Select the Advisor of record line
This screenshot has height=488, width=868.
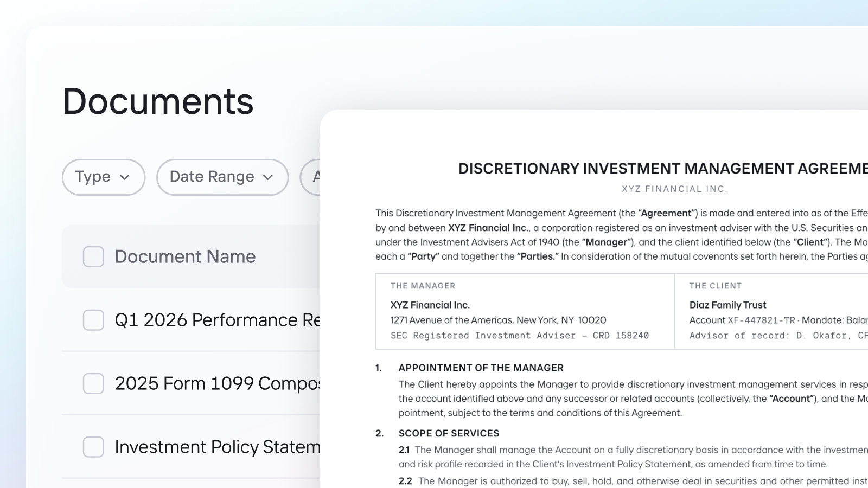(x=778, y=336)
